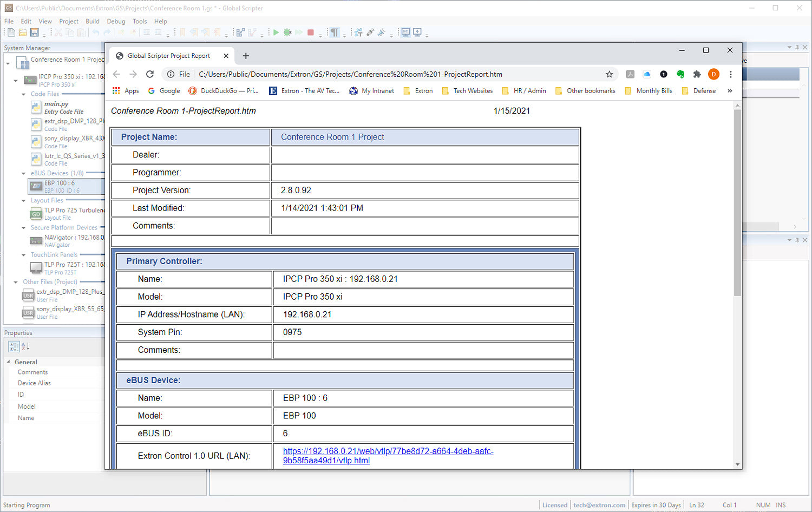Select the TLP Pro 725T touch panel

(x=67, y=268)
